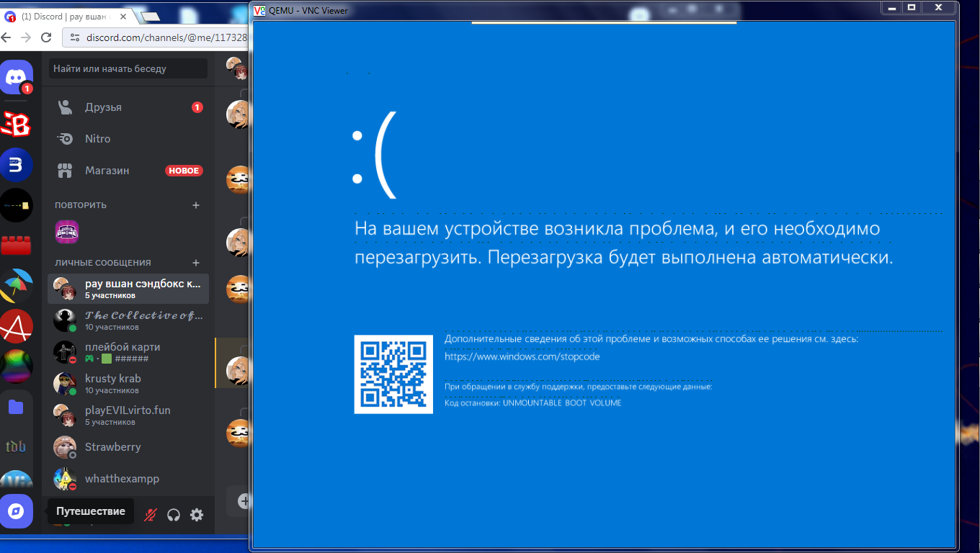
Task: Click the UNMOUNTABLE BOOT VOLUME stop code text
Action: pyautogui.click(x=562, y=403)
